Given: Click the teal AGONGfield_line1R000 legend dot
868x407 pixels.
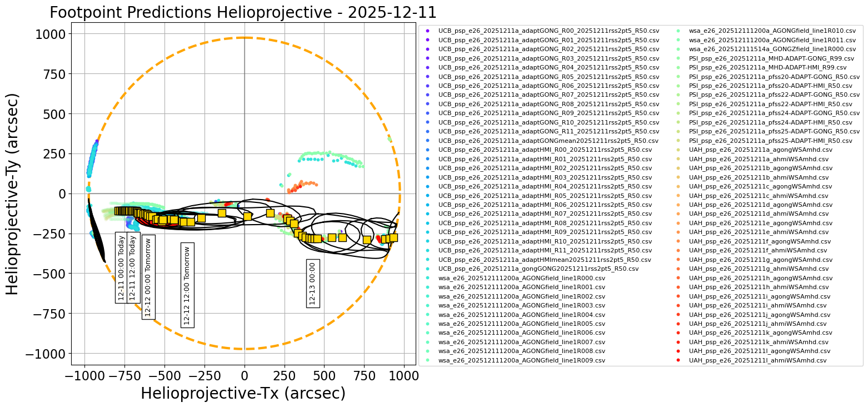Looking at the screenshot, I should pyautogui.click(x=428, y=277).
